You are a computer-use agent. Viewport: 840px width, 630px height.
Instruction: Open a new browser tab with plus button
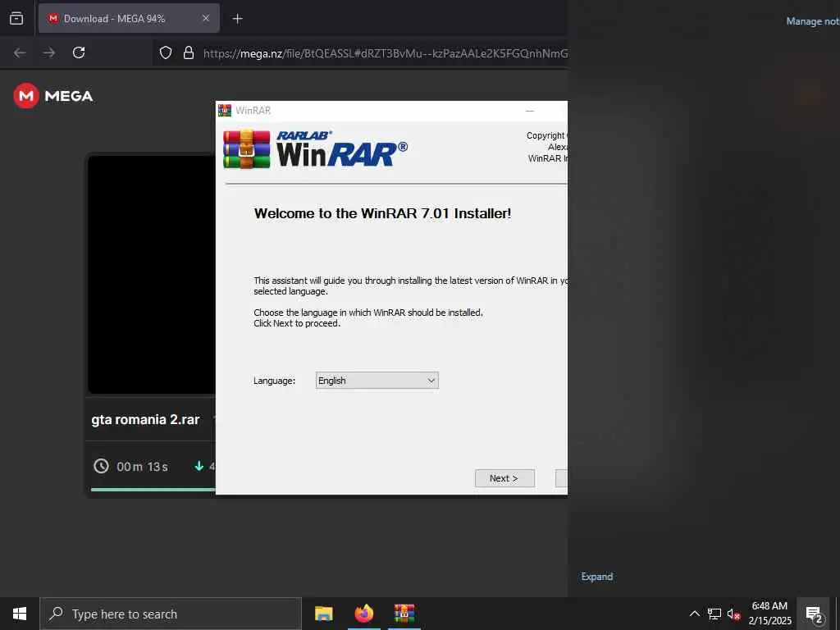(237, 19)
